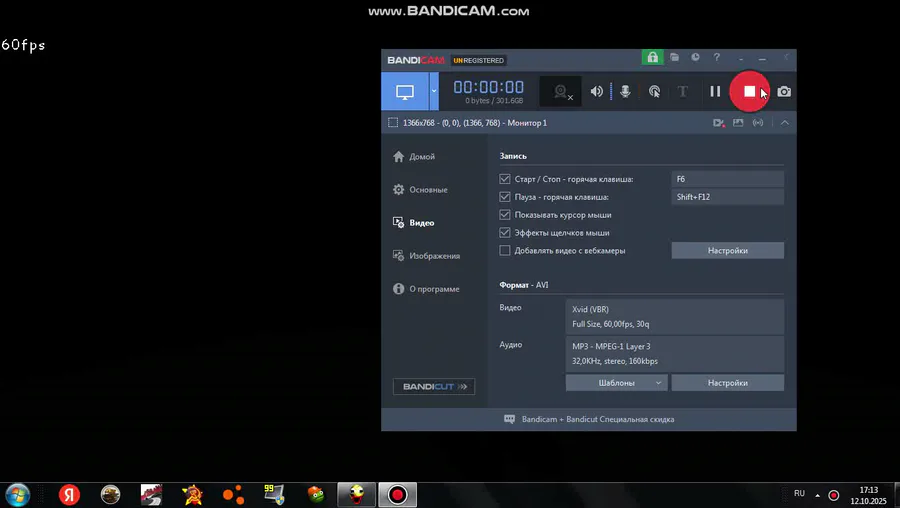
Task: Click the 1366x768 monitor area text
Action: pos(475,123)
